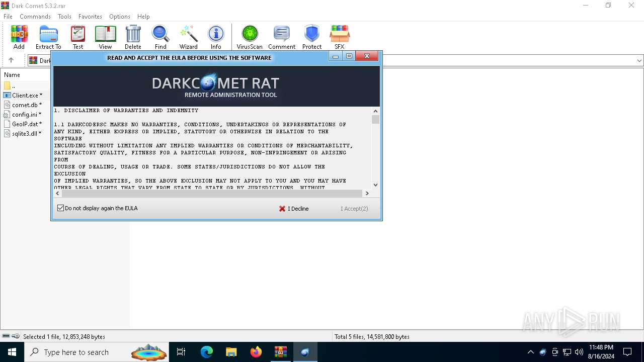Open the File menu
644x362 pixels.
pos(8,17)
